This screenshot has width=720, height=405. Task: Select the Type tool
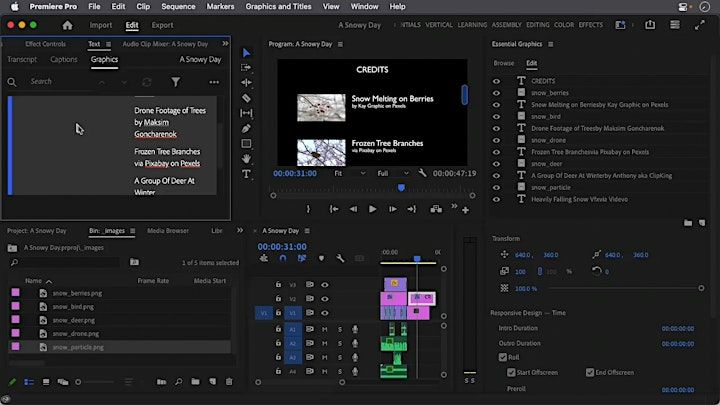246,174
